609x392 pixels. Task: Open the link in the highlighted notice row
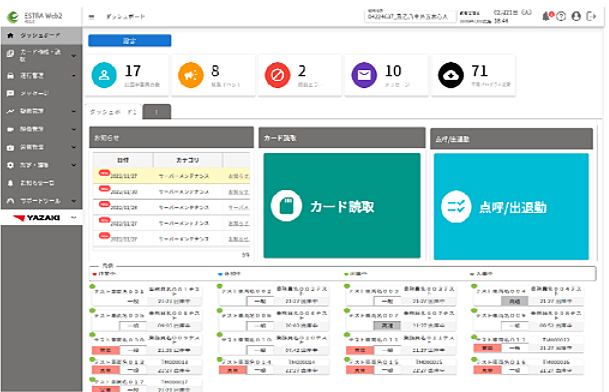[x=238, y=176]
